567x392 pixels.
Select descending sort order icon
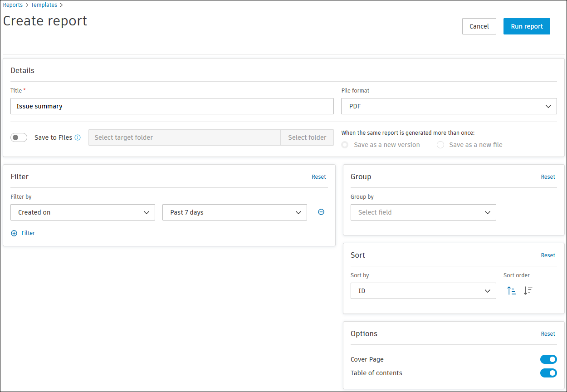coord(528,291)
